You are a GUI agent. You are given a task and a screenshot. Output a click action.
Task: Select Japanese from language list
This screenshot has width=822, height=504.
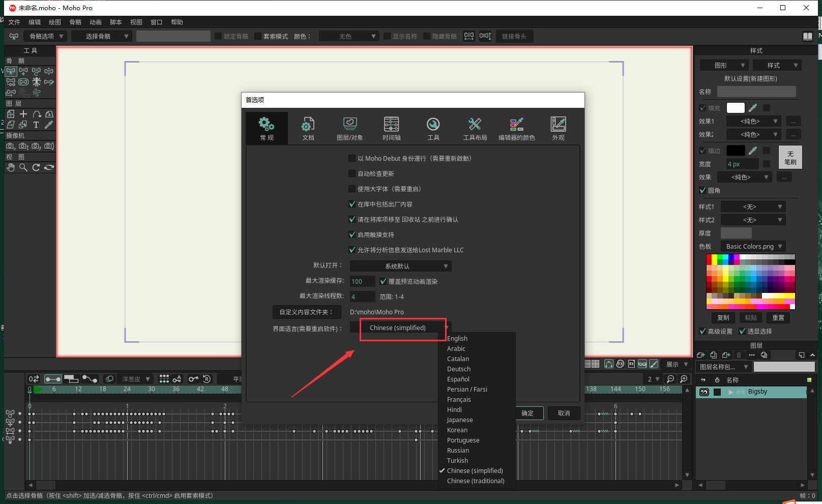(460, 420)
